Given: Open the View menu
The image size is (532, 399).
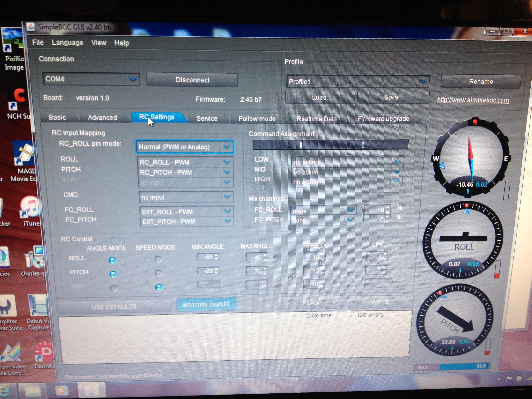Looking at the screenshot, I should pos(99,43).
